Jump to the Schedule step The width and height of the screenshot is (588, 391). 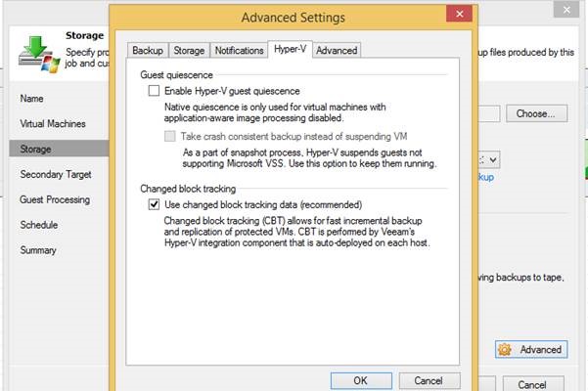click(40, 225)
